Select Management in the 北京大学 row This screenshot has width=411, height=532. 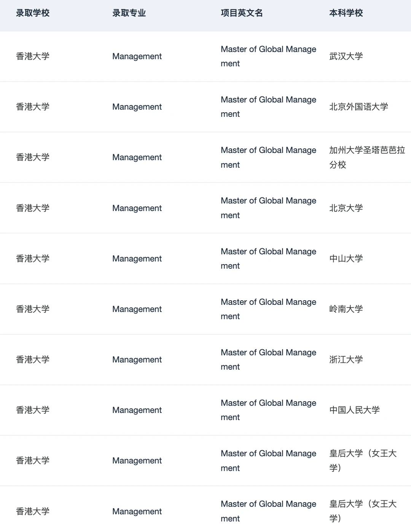coord(137,208)
